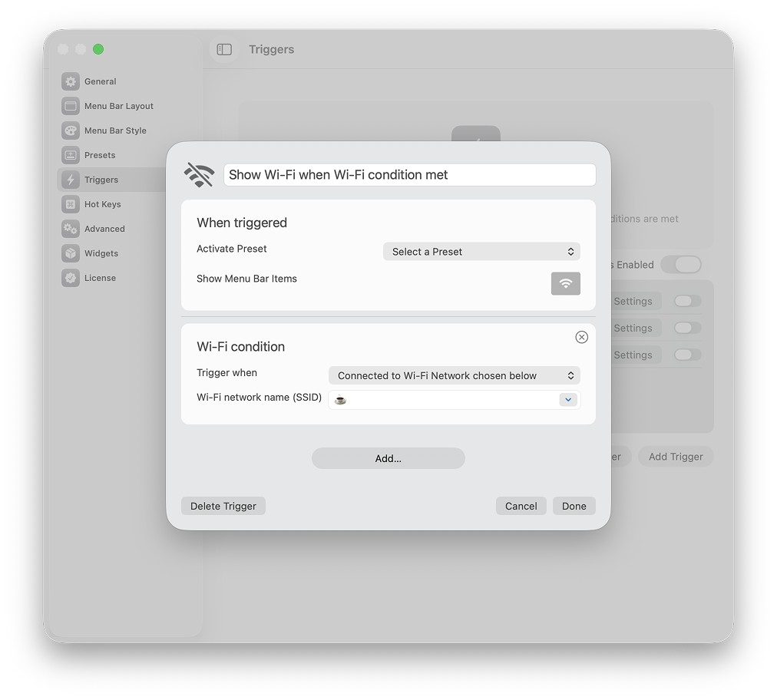Screen dimensions: 777x700
Task: Expand the Wi-Fi network name SSID list
Action: coord(568,400)
